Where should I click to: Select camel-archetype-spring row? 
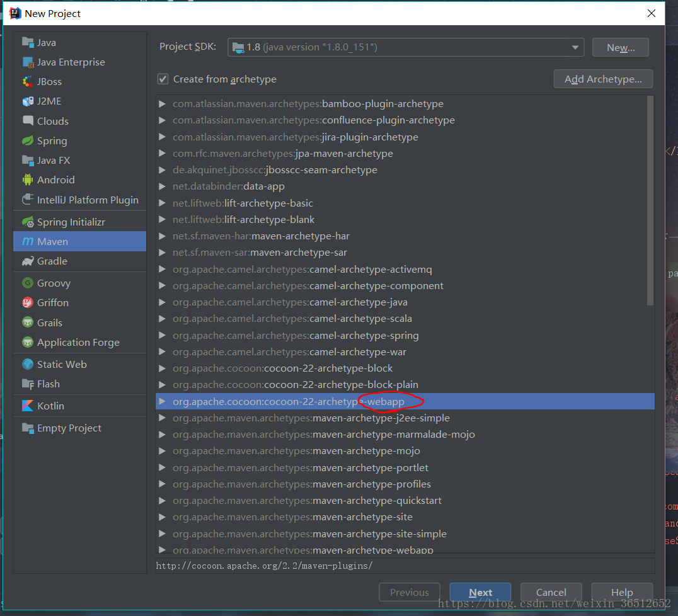tap(405, 336)
